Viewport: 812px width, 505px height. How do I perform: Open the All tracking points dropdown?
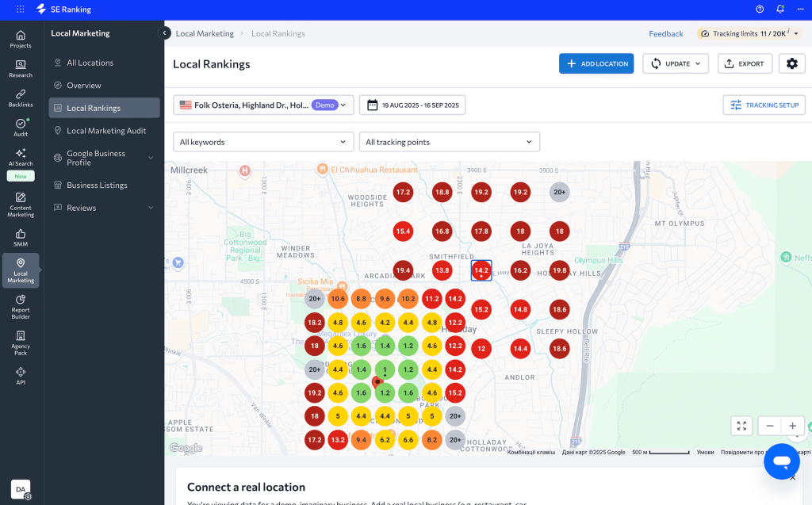pos(449,142)
